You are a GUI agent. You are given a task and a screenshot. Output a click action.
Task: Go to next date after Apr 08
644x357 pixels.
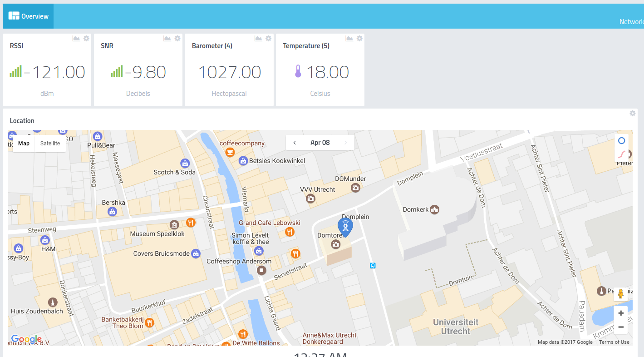point(346,143)
